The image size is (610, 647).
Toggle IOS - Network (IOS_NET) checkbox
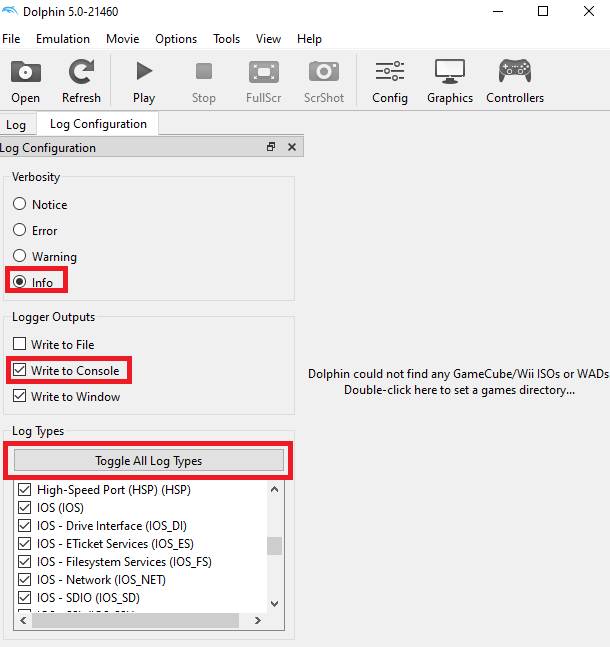pyautogui.click(x=25, y=580)
